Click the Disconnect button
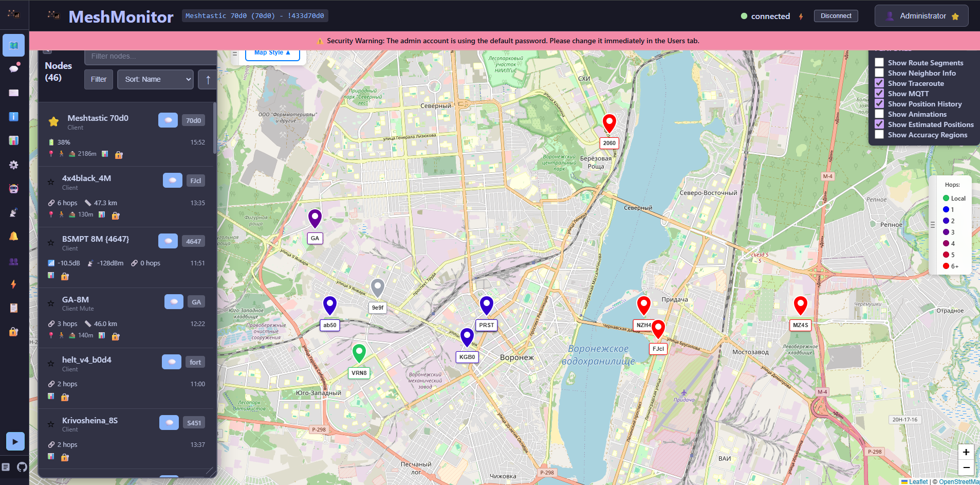Image resolution: width=980 pixels, height=485 pixels. [x=836, y=16]
